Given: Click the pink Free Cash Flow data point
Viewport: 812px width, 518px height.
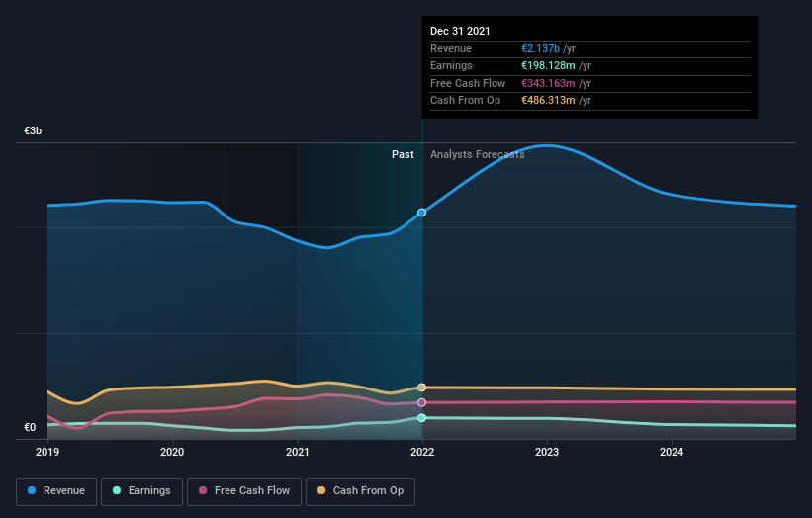Looking at the screenshot, I should (422, 402).
